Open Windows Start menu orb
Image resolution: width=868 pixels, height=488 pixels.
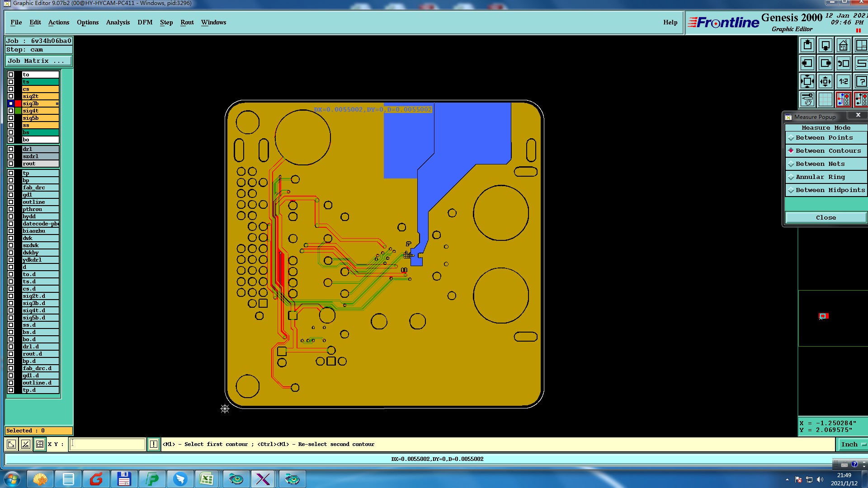tap(12, 479)
